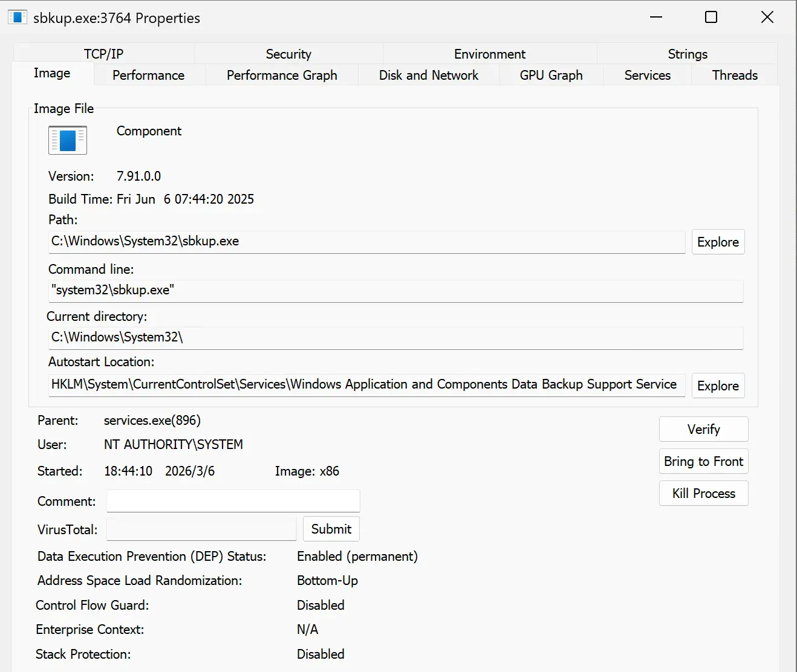This screenshot has height=672, width=797.
Task: View the GPU Graph tab
Action: (x=551, y=76)
